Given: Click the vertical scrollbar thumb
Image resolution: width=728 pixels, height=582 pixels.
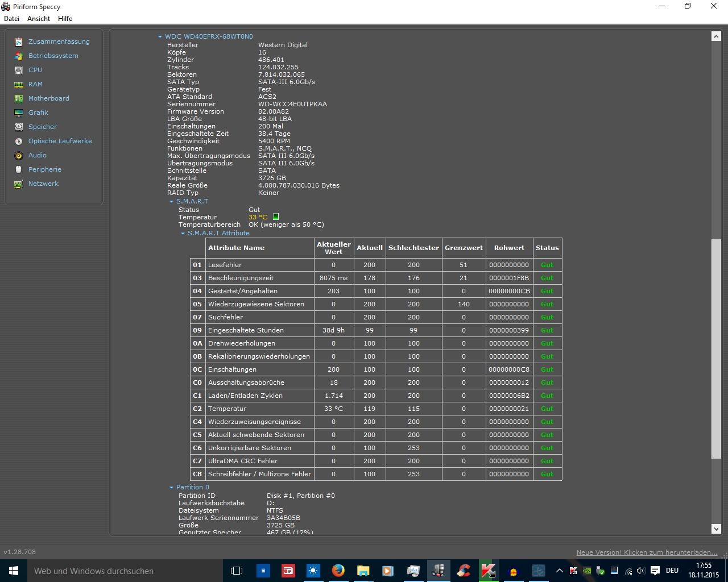Looking at the screenshot, I should [x=716, y=349].
